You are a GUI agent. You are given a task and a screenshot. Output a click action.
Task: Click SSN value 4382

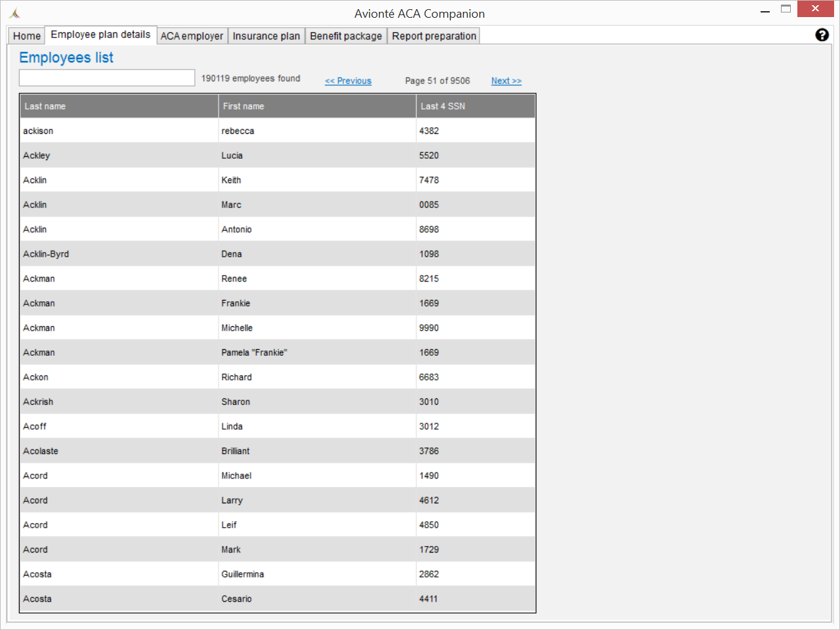click(429, 131)
